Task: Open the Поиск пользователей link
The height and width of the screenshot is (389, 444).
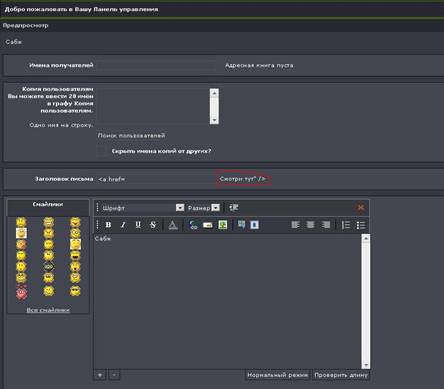Action: [131, 136]
